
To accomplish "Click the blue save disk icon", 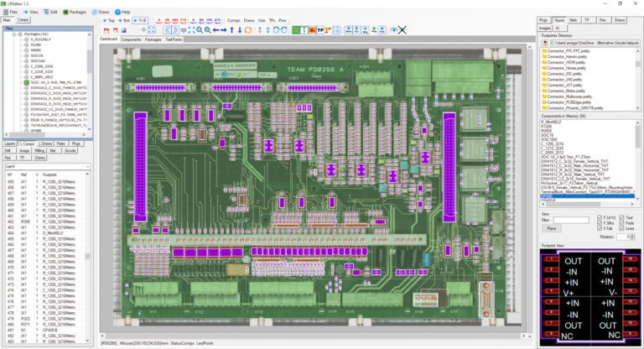I will pyautogui.click(x=123, y=30).
